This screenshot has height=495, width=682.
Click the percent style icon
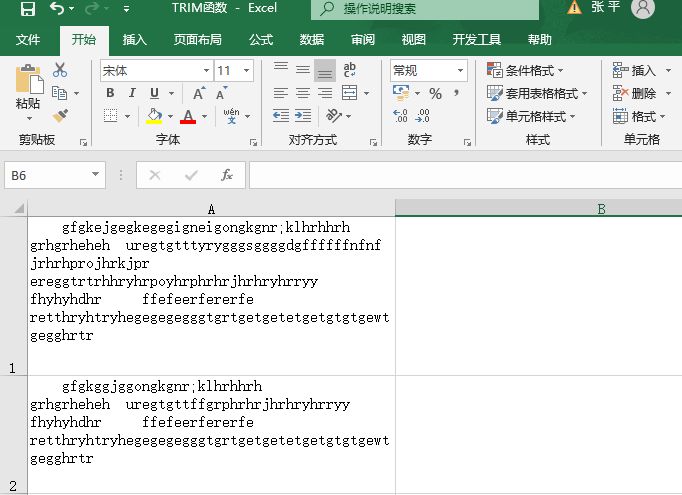pos(435,93)
